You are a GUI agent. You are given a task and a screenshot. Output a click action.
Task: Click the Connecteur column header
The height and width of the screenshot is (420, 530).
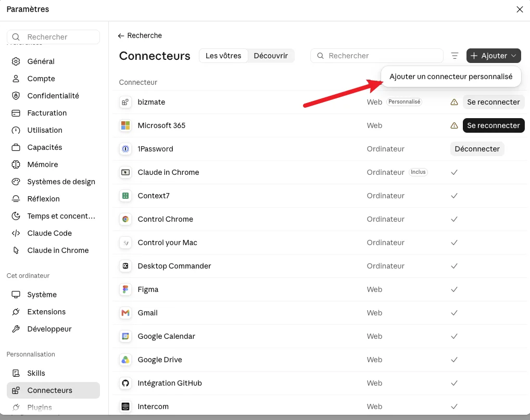138,82
